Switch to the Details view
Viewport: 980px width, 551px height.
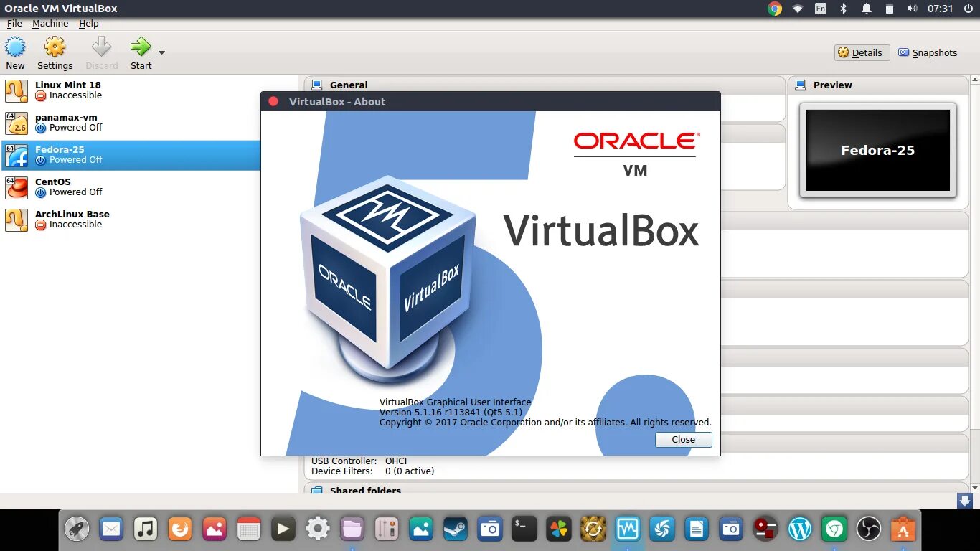(862, 52)
